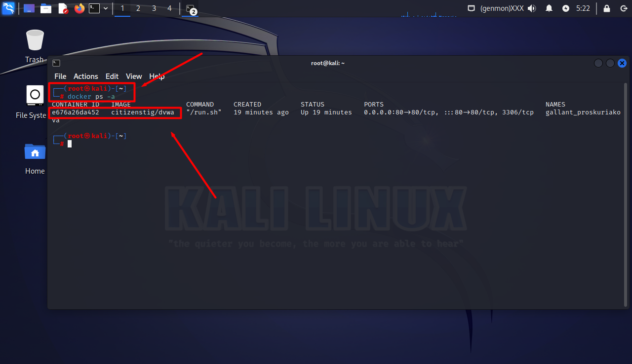Switch to workspace 3
632x364 pixels.
pyautogui.click(x=154, y=8)
